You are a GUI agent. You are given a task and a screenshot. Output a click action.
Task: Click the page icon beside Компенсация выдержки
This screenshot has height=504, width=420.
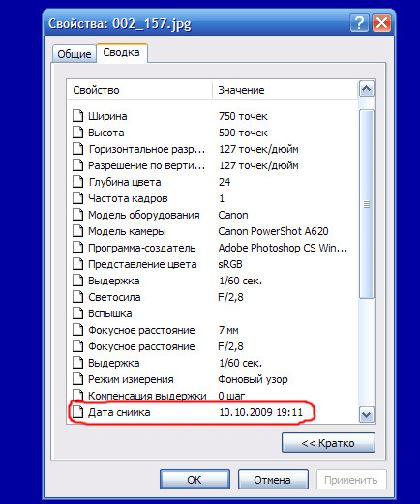tap(77, 396)
